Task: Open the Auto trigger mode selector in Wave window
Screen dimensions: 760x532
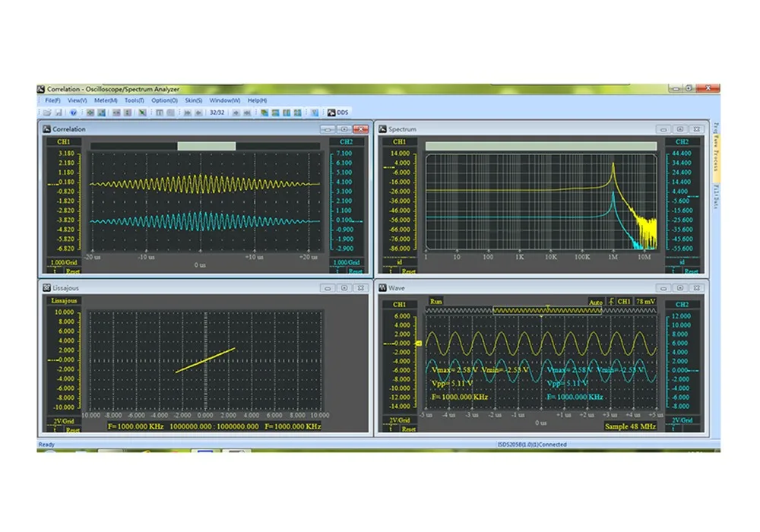Action: click(x=596, y=302)
